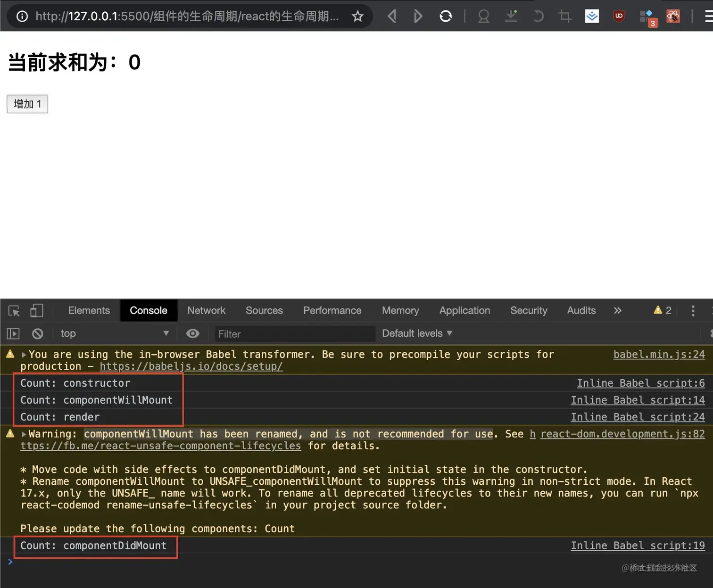Switch to the Sources tab
The image size is (713, 588).
coord(264,310)
